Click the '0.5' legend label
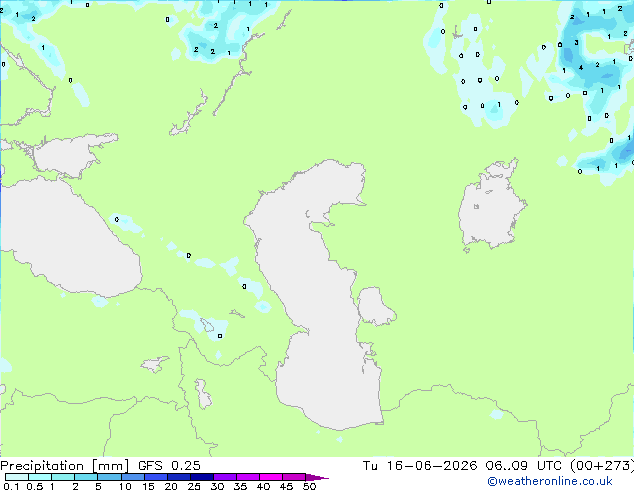The image size is (634, 490). [x=34, y=486]
